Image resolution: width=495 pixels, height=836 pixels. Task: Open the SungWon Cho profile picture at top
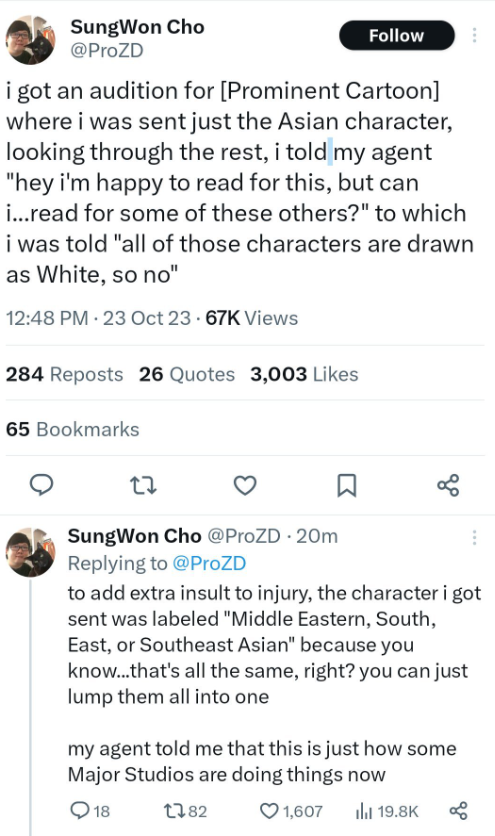coord(30,40)
